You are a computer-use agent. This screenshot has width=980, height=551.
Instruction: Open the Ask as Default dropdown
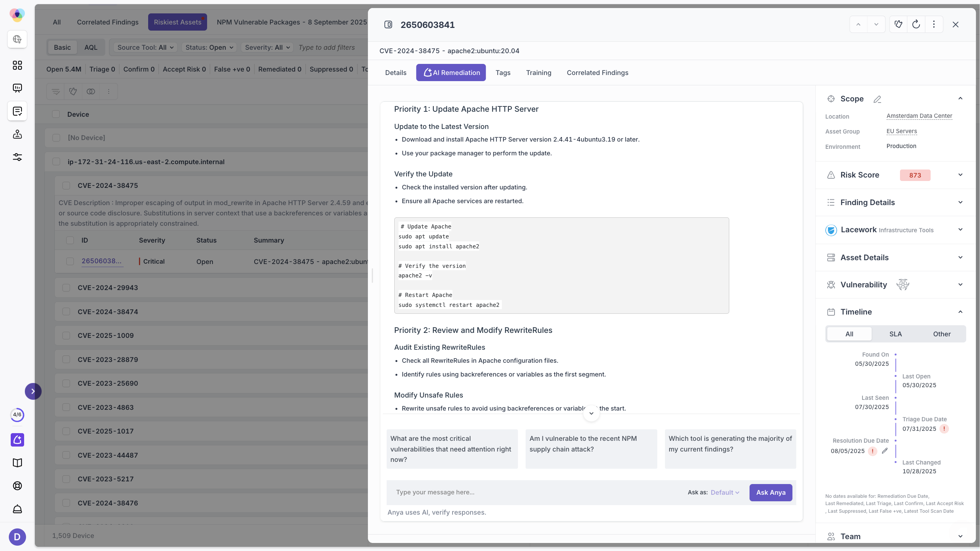725,492
